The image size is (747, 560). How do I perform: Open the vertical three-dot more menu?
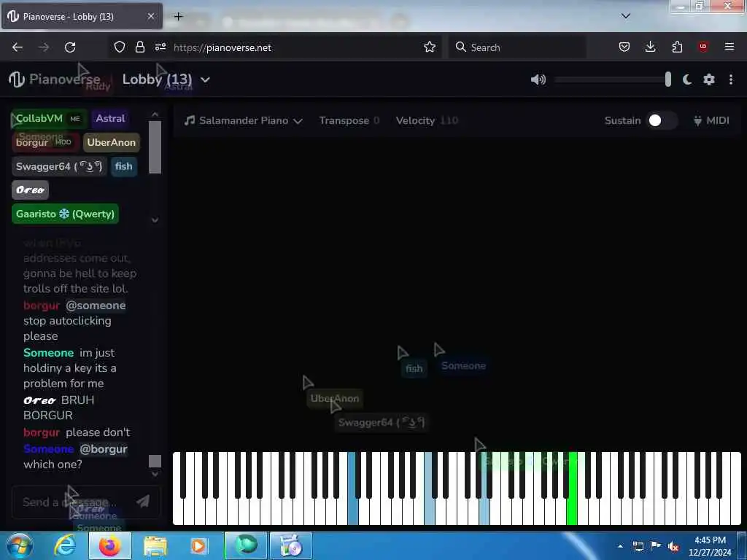(731, 79)
